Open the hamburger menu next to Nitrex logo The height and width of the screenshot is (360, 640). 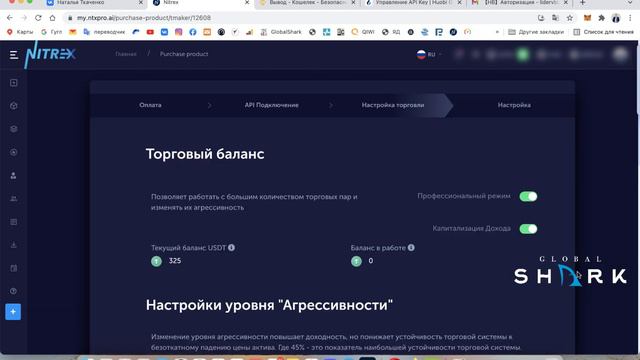[13, 55]
